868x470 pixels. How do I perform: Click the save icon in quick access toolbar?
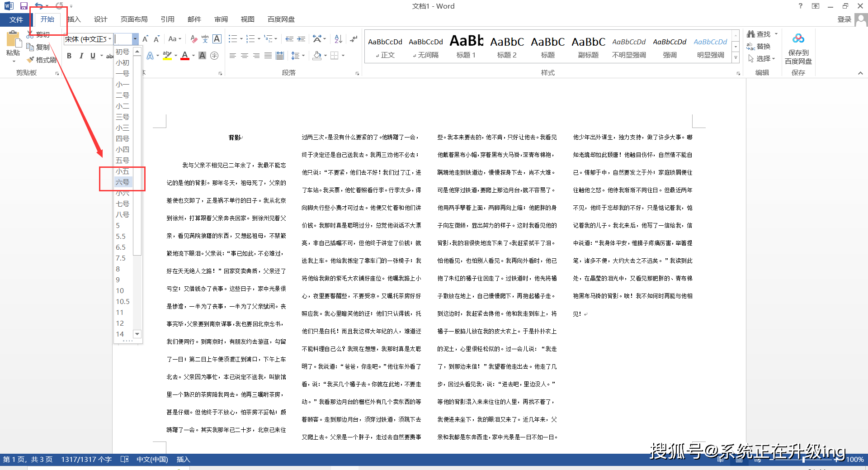(x=24, y=6)
